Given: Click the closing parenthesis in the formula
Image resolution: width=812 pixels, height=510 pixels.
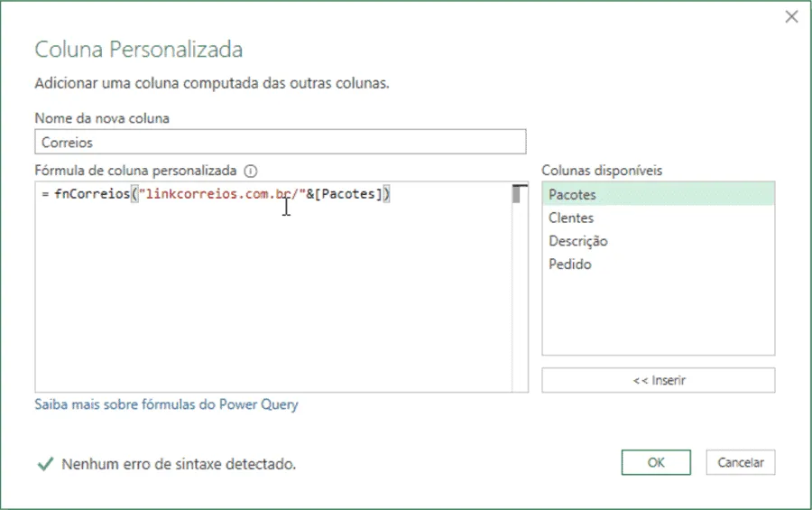Looking at the screenshot, I should [x=386, y=194].
